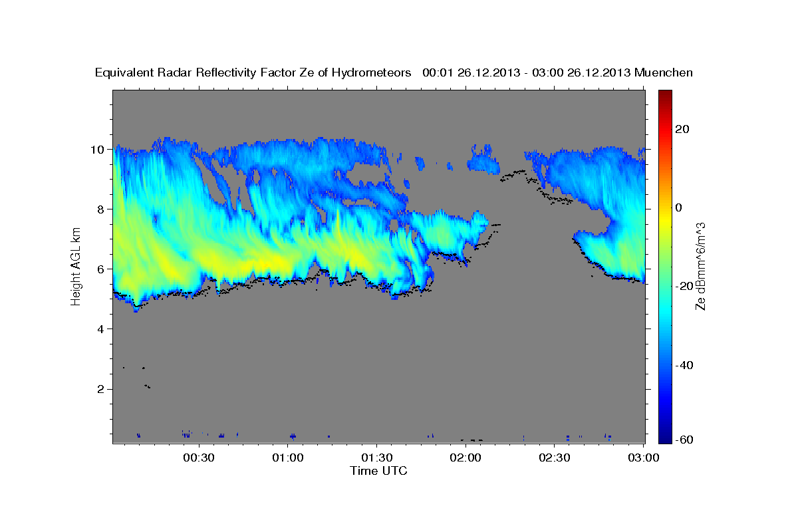Image resolution: width=798 pixels, height=532 pixels.
Task: Click the 02:00 time tick label
Action: tap(466, 458)
